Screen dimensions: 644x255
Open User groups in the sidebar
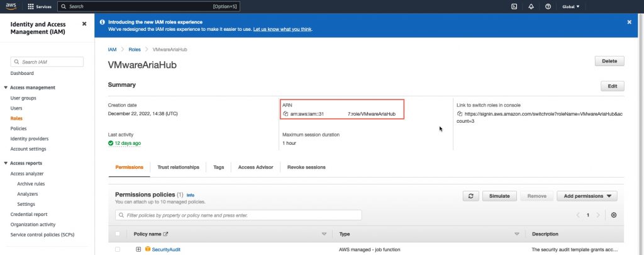[x=23, y=98]
